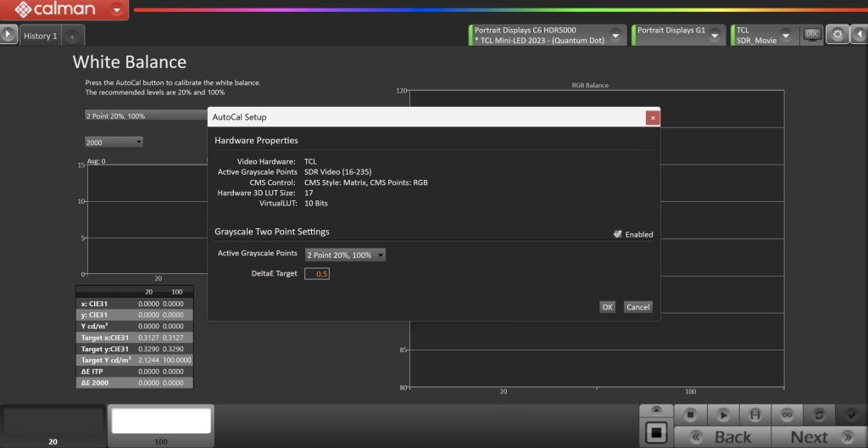Click the checkmark icon in bottom toolbar
Viewport: 868px width, 448px height.
[x=851, y=414]
